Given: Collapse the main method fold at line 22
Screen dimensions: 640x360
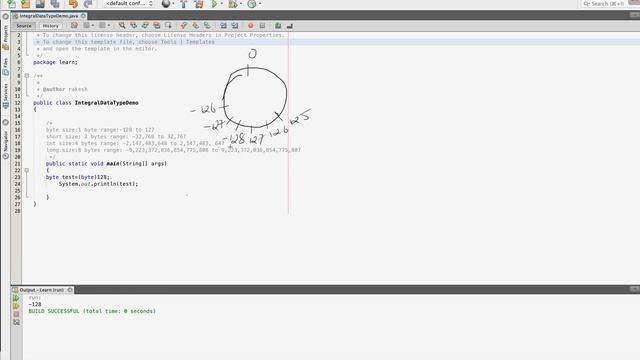Looking at the screenshot, I should tap(27, 170).
